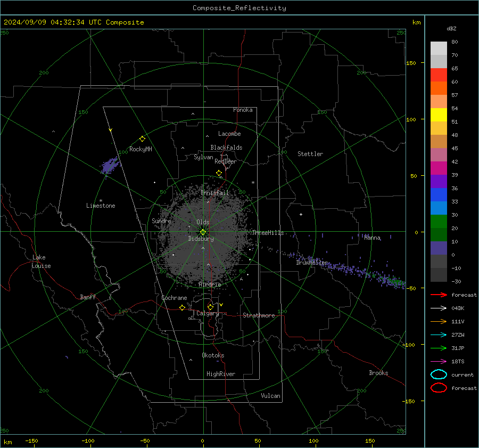Screen dimensions: 479x448
Task: Click the yellow diamond marker beside RockyMH
Action: [142, 139]
